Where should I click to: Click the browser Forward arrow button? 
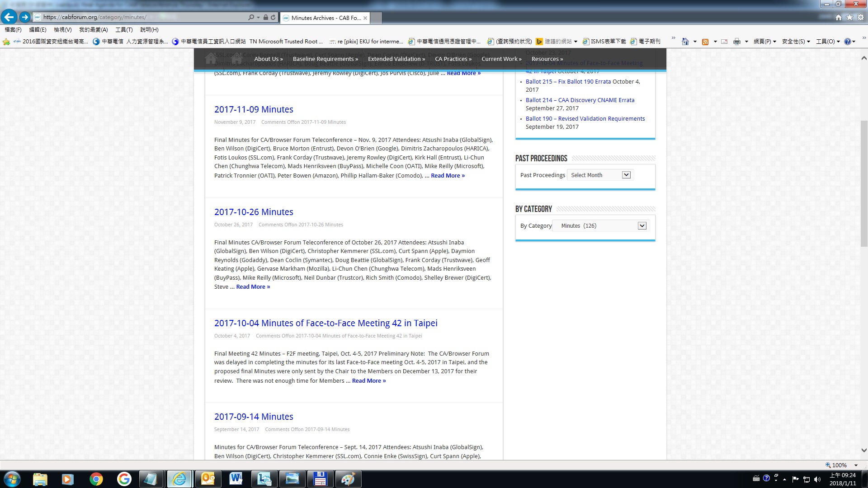25,17
